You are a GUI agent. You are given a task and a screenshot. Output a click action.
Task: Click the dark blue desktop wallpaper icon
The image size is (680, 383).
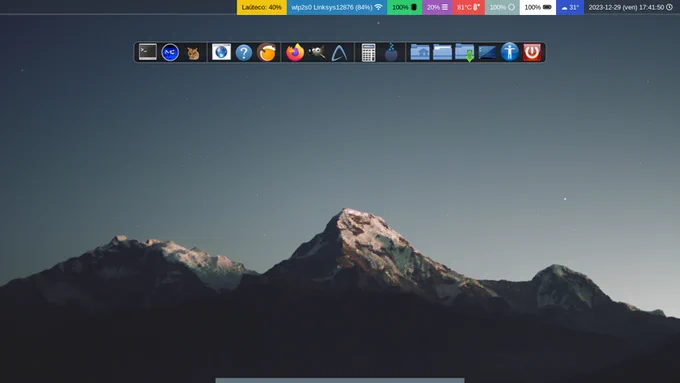[487, 52]
